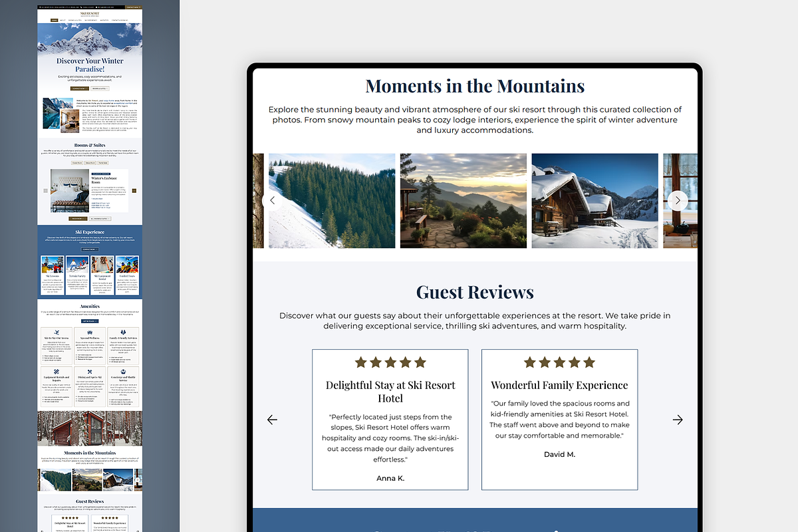Screen dimensions: 798x532
Task: Open the Rooms & Suites dropdown in the hero
Action: pyautogui.click(x=100, y=88)
